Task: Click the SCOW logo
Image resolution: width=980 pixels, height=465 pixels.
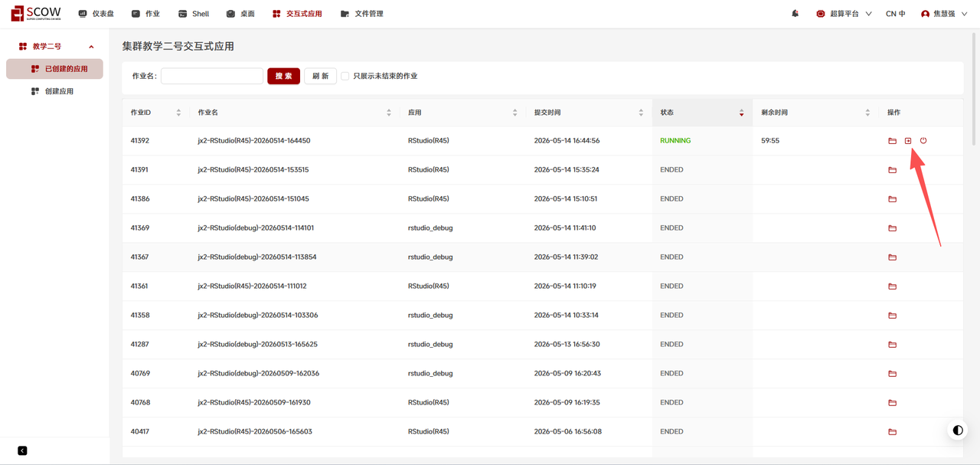Action: pos(35,13)
